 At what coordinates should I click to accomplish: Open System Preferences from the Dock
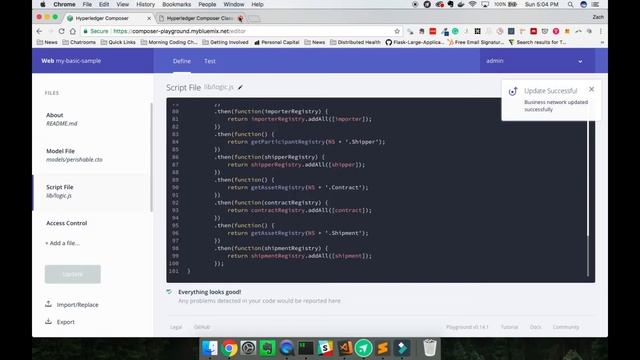click(248, 348)
